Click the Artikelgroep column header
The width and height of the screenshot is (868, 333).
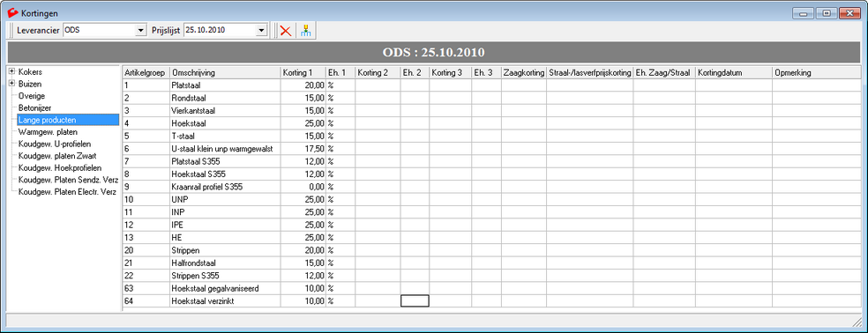(146, 73)
